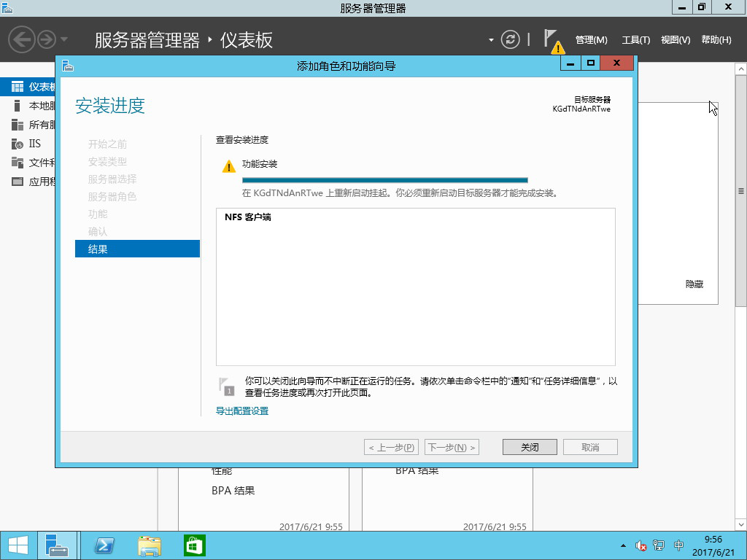Click the installation progress bar
Screen dimensions: 747x560
[384, 180]
